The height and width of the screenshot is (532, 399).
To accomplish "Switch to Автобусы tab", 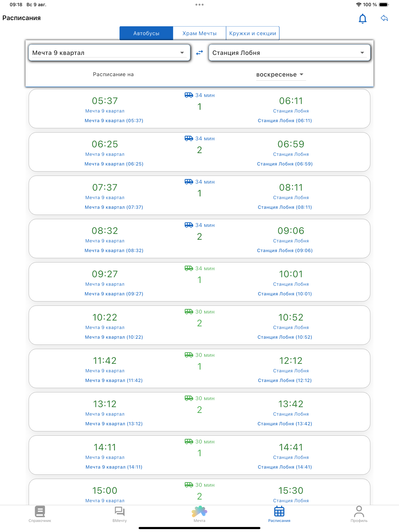I will (146, 33).
